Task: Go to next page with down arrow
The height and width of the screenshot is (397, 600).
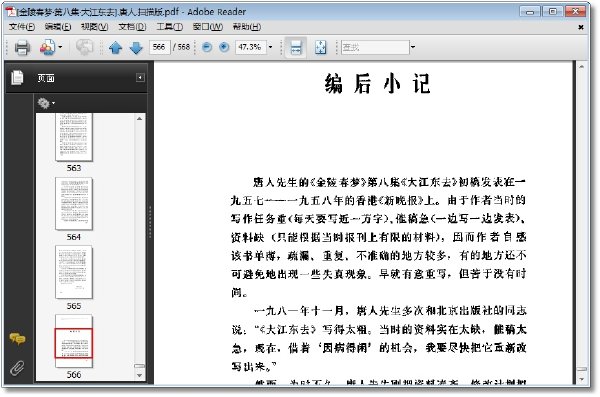Action: 136,48
